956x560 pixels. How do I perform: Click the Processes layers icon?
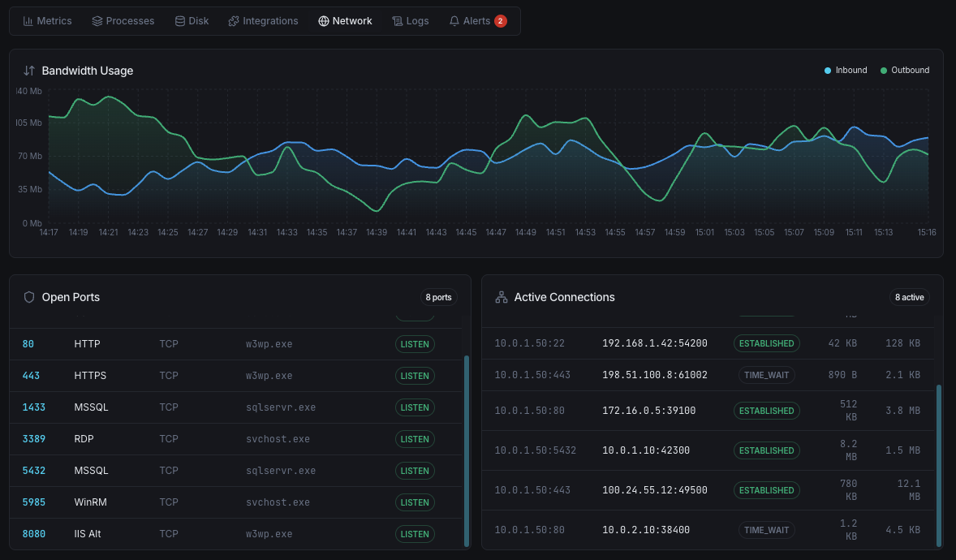tap(97, 21)
